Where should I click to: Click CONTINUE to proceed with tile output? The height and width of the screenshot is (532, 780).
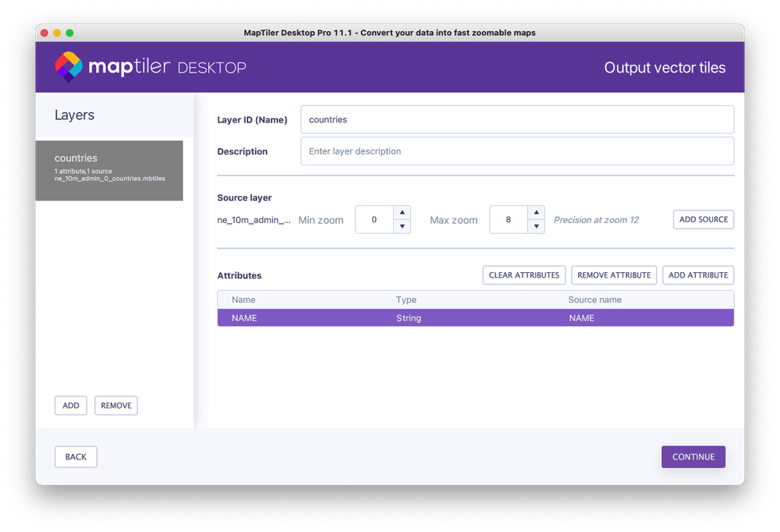[x=693, y=456]
